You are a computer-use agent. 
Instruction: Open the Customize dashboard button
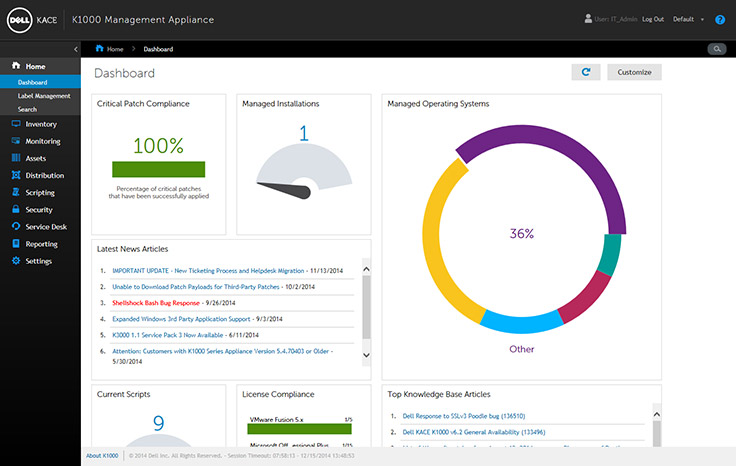pos(634,72)
